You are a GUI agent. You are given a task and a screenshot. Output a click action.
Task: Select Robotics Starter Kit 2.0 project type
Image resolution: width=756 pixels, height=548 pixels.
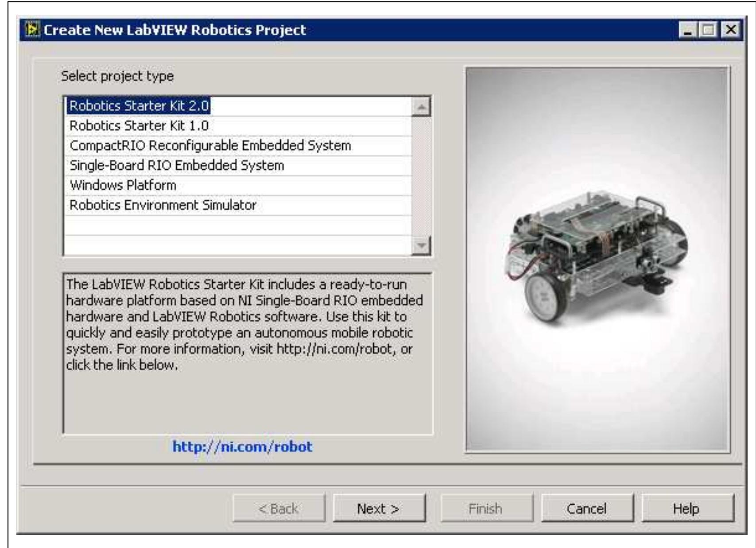[x=238, y=106]
